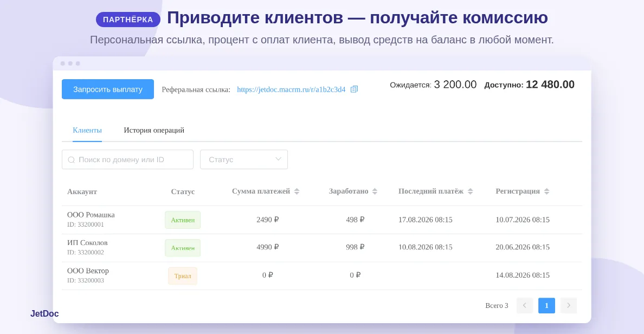Click Активен status of ООО Ромашка
Viewport: 644px width, 334px height.
click(x=183, y=220)
